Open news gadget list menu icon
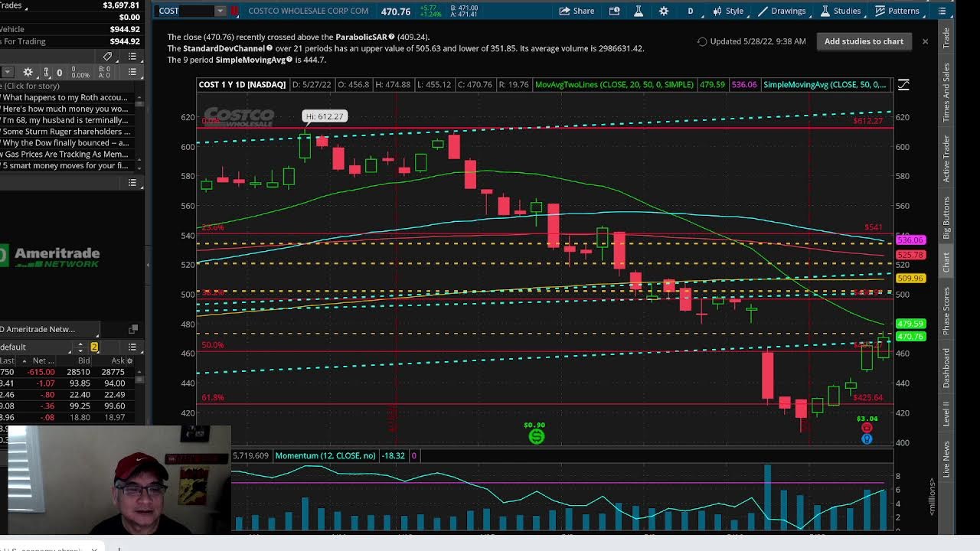Viewport: 980px width, 551px height. click(132, 72)
